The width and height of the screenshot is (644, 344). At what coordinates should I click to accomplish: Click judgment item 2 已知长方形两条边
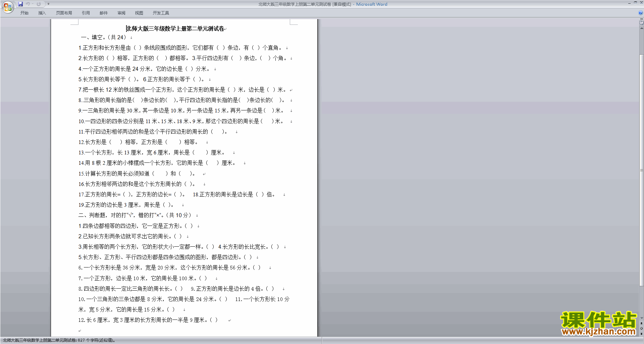(130, 236)
